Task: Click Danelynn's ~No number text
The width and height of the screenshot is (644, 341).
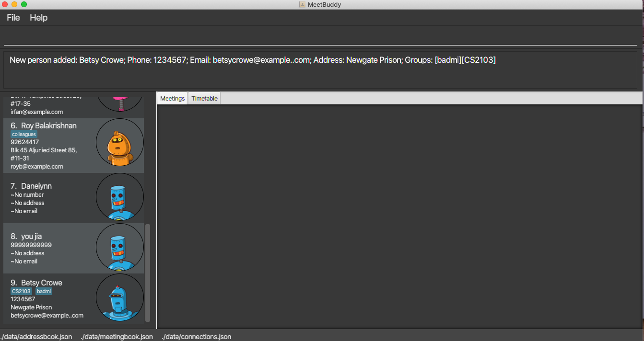Action: point(27,195)
